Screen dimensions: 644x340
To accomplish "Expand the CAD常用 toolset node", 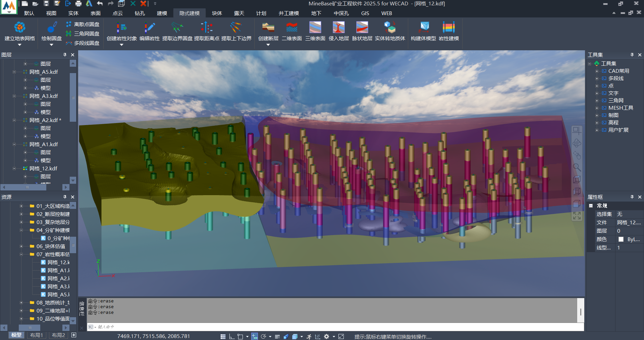I will [597, 71].
